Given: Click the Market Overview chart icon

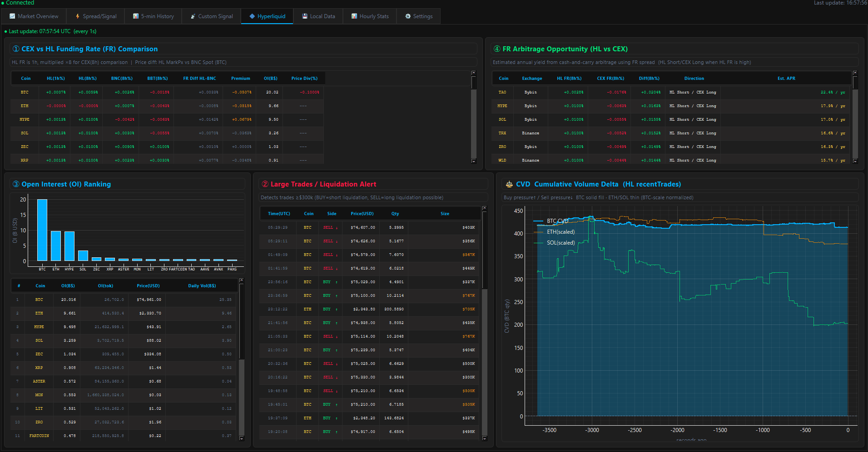Looking at the screenshot, I should (12, 16).
